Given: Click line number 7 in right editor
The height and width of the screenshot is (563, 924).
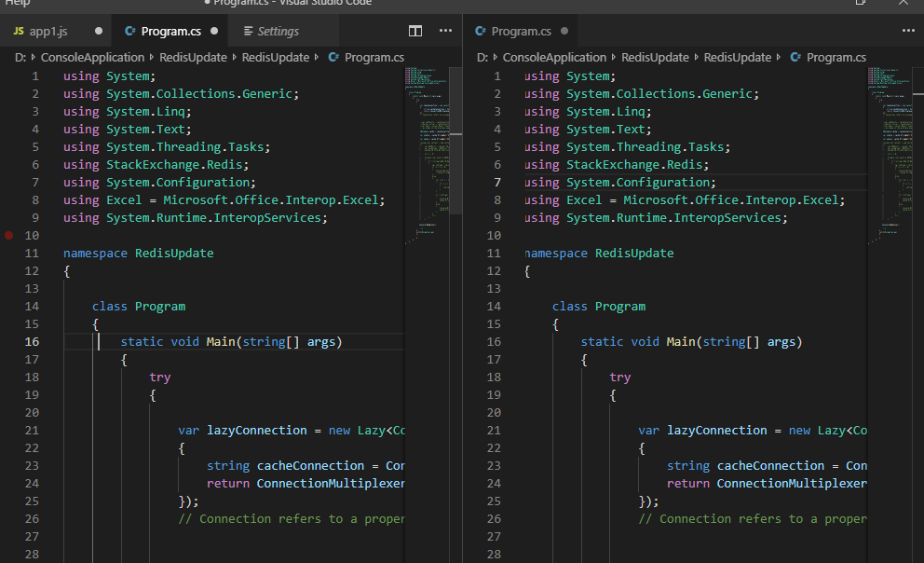Looking at the screenshot, I should pyautogui.click(x=497, y=182).
